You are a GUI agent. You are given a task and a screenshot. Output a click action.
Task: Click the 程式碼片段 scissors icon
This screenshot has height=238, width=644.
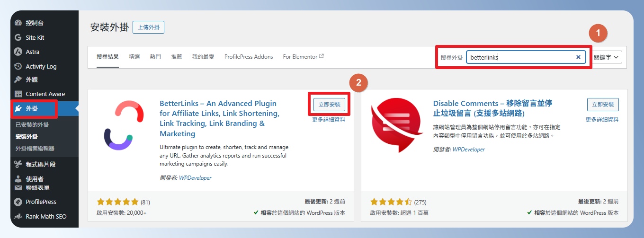[18, 164]
